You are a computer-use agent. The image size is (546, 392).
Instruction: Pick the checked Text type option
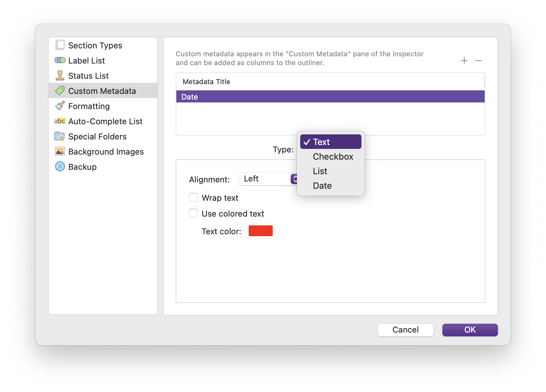click(331, 142)
